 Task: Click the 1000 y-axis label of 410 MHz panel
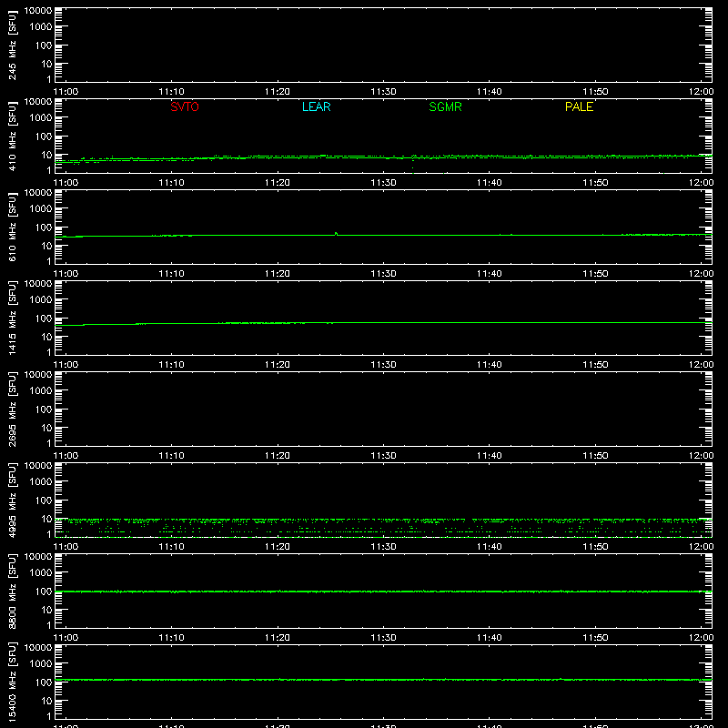41,118
